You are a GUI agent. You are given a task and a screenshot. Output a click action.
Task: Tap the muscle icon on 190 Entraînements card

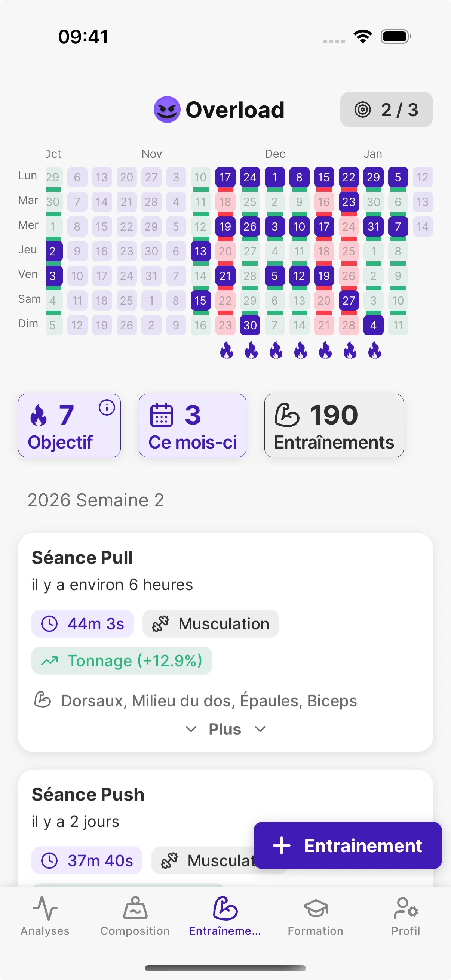[x=287, y=415]
